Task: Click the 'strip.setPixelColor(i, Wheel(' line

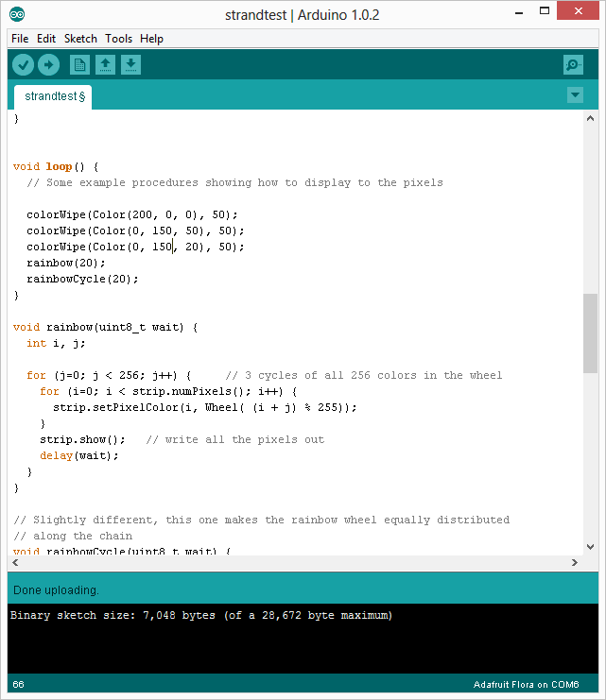Action: (205, 407)
